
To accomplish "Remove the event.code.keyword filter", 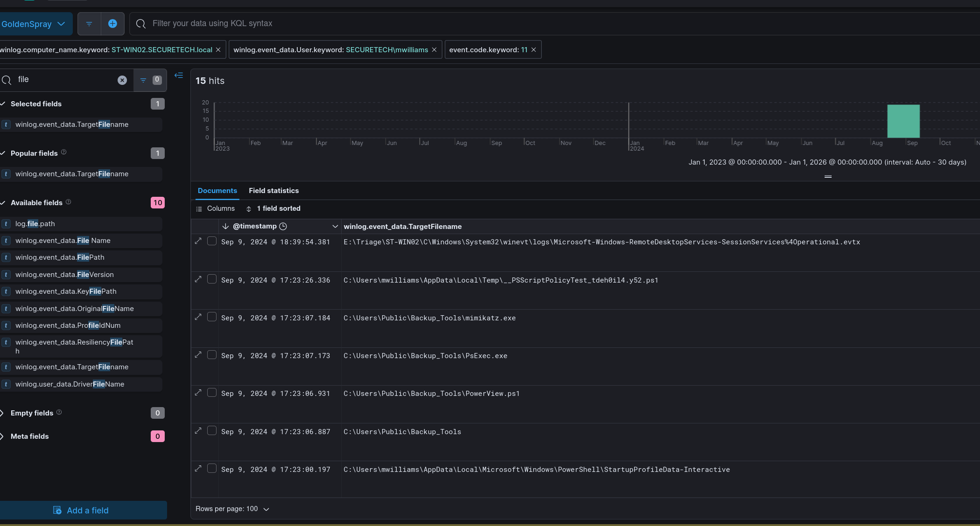I will [x=534, y=50].
